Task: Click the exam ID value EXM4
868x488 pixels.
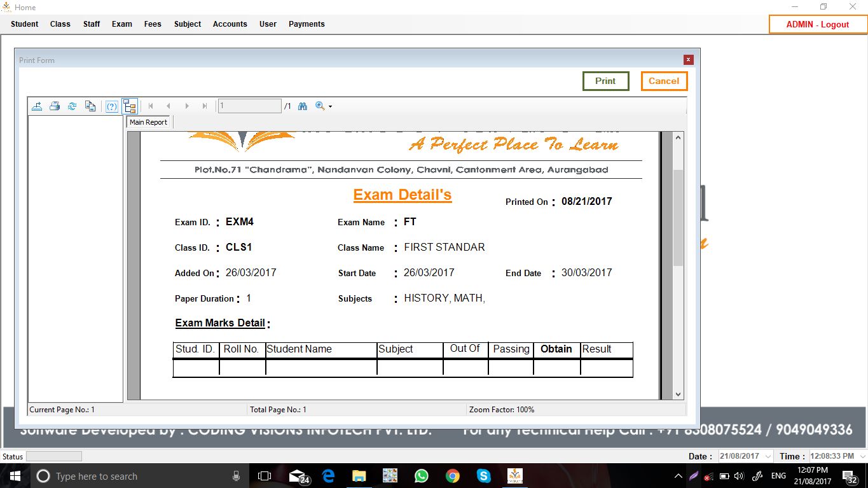Action: [240, 222]
